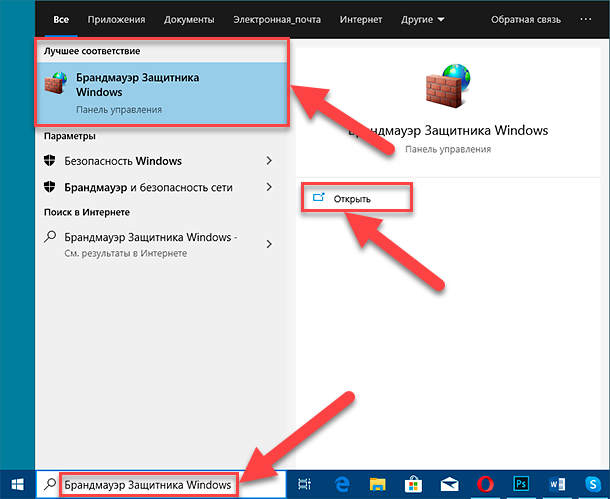Expand the arrow next to the web search result
Image resolution: width=610 pixels, height=499 pixels.
tap(269, 244)
